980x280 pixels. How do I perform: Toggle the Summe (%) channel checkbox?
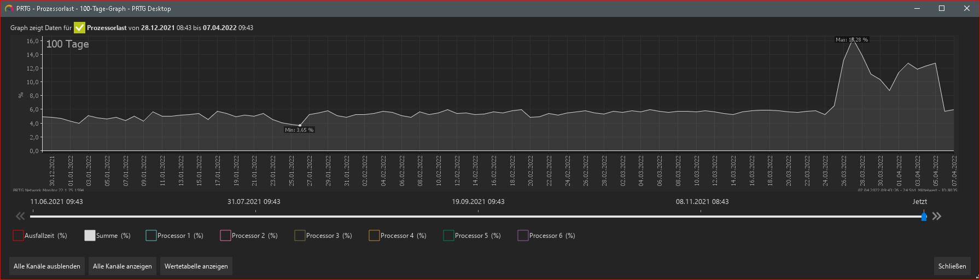tap(90, 236)
